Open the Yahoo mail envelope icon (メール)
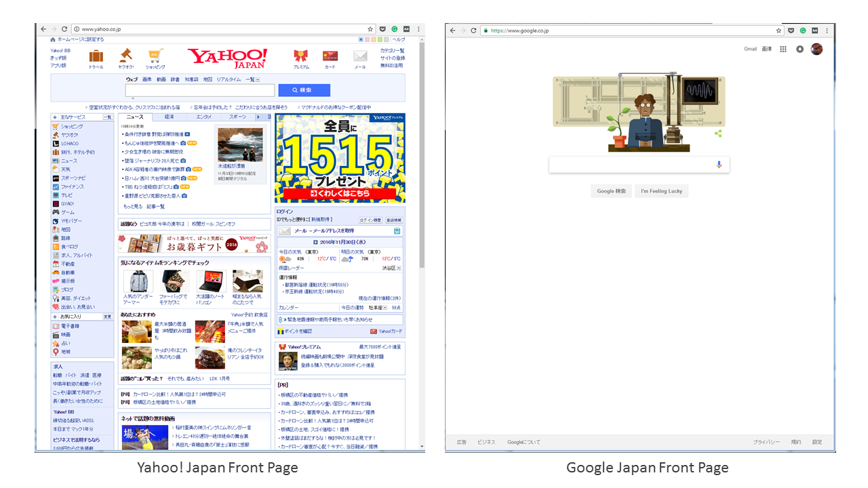This screenshot has width=868, height=488. pyautogui.click(x=360, y=57)
